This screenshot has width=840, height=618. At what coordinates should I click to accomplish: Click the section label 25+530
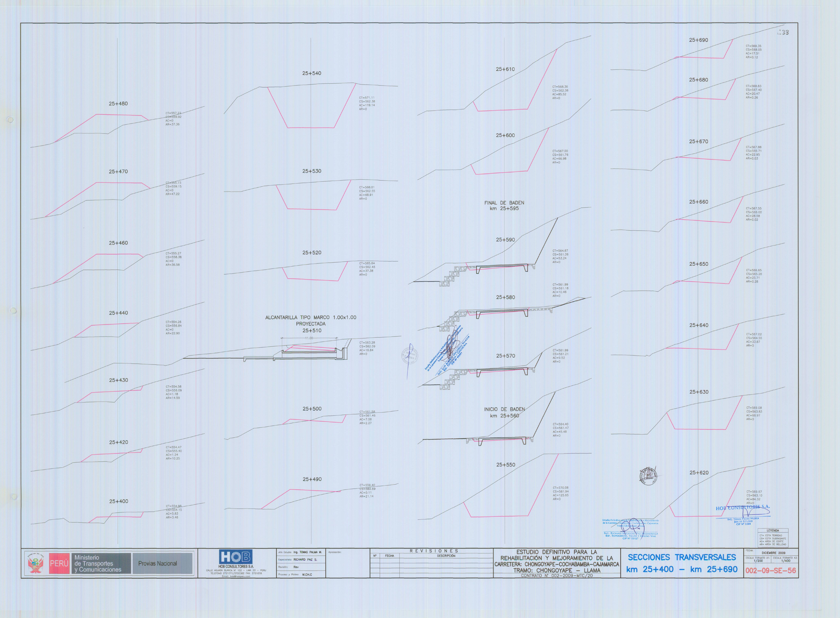point(312,171)
